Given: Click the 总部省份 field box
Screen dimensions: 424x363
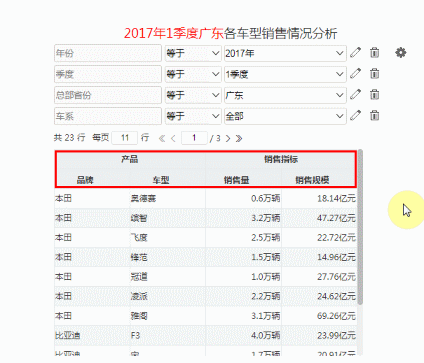Looking at the screenshot, I should tap(108, 95).
